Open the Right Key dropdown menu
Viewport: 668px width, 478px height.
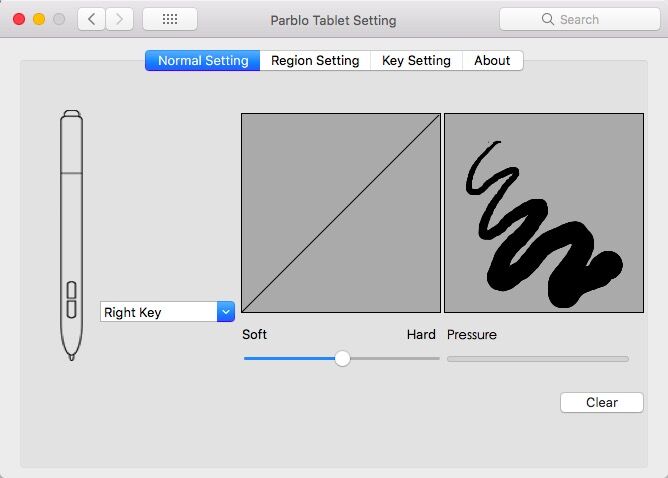167,312
